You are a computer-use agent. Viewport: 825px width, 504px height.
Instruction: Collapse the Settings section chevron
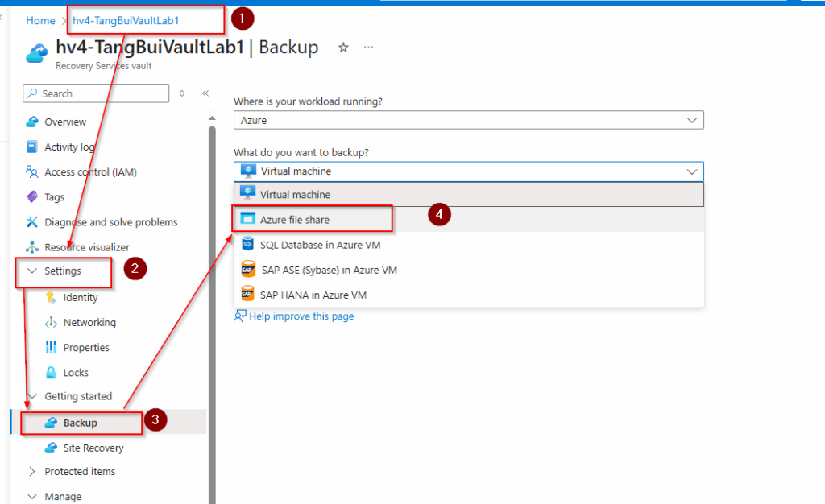pyautogui.click(x=32, y=271)
